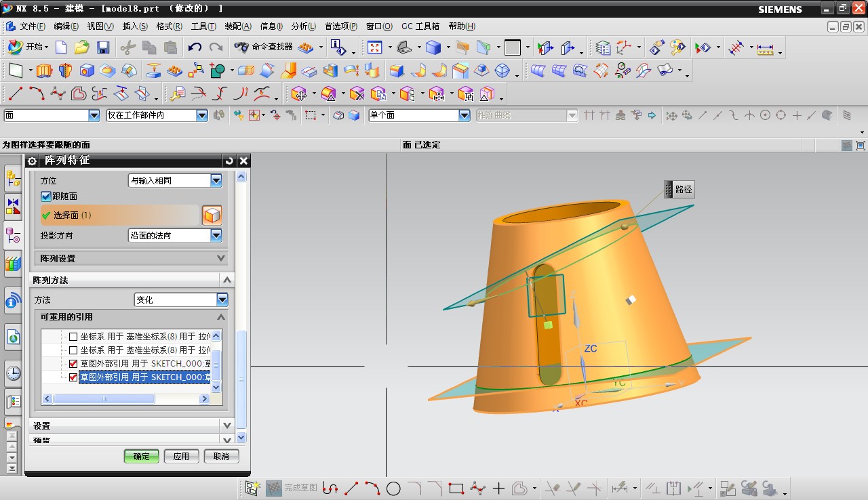Click the Move Face synchronous modeling icon
Screen dimensions: 868x500
point(299,93)
